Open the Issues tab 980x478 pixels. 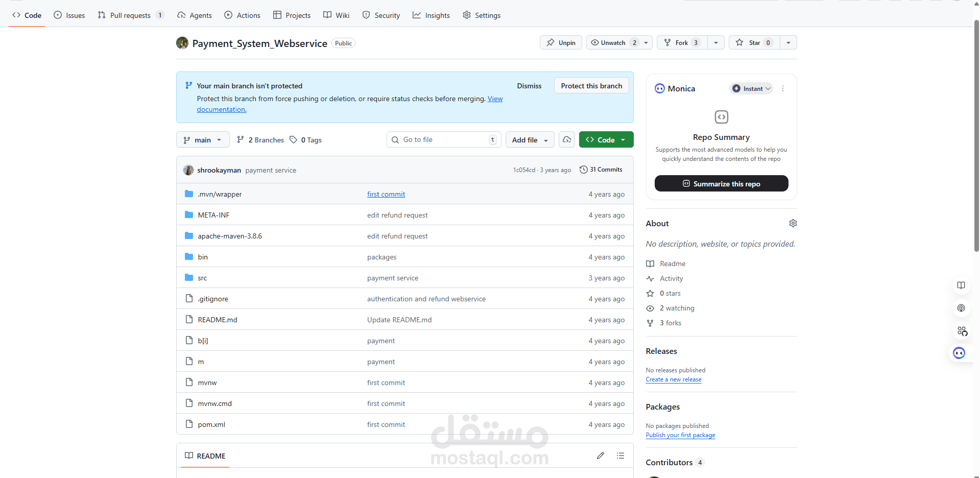click(x=69, y=15)
